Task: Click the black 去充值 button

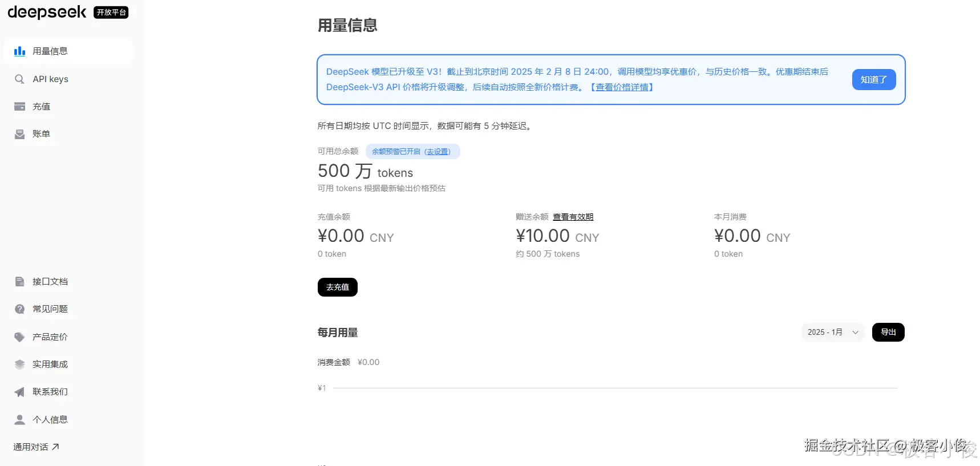Action: click(338, 287)
